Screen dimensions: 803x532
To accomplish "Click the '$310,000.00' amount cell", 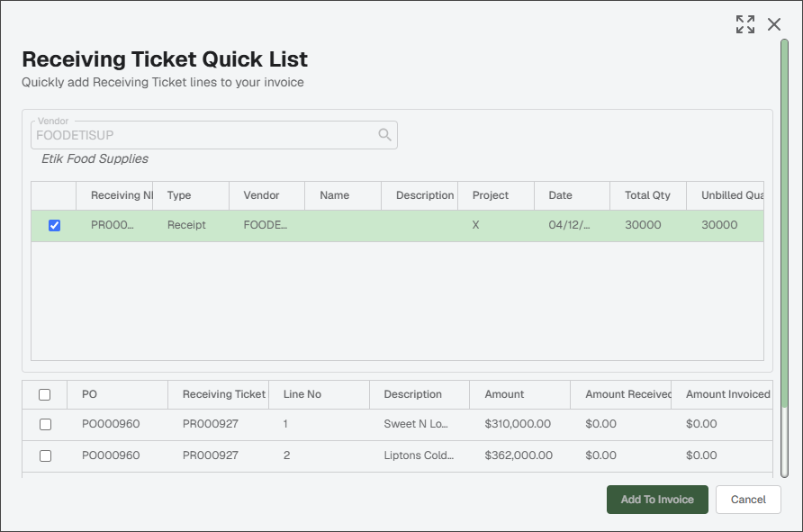I will pyautogui.click(x=518, y=424).
